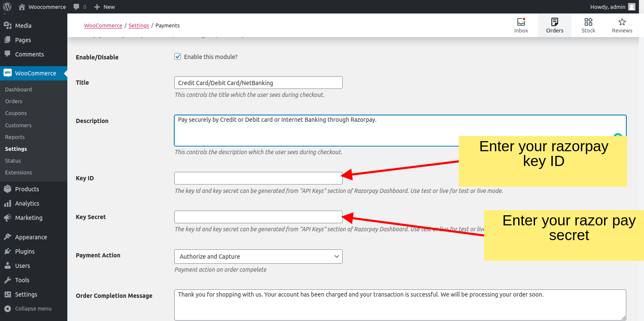Viewport: 644px width, 321px height.
Task: Click the Woocommerce site name link
Action: click(x=47, y=7)
